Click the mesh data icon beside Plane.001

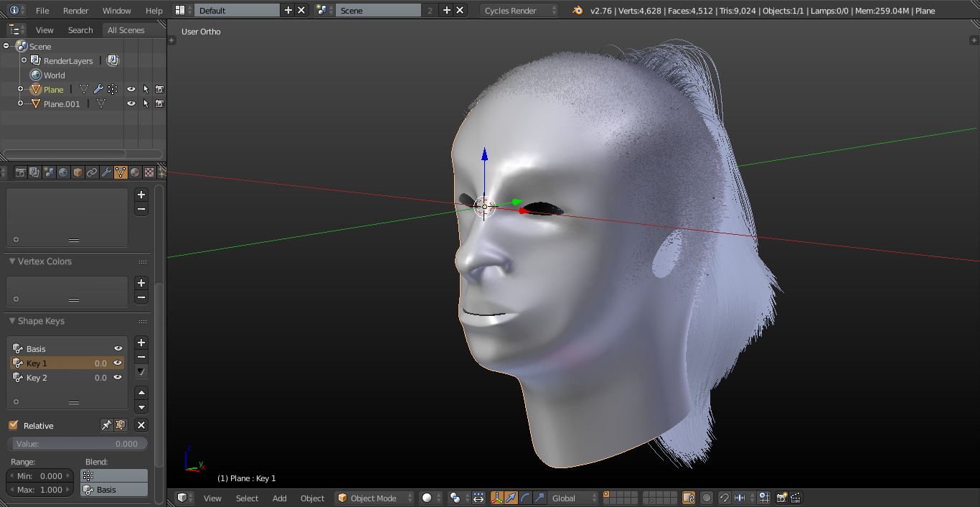point(101,104)
